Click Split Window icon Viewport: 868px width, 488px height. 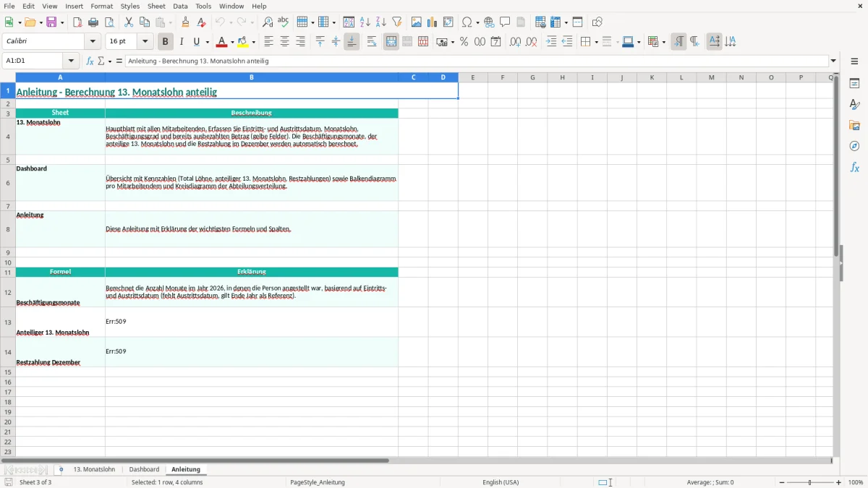(x=578, y=22)
